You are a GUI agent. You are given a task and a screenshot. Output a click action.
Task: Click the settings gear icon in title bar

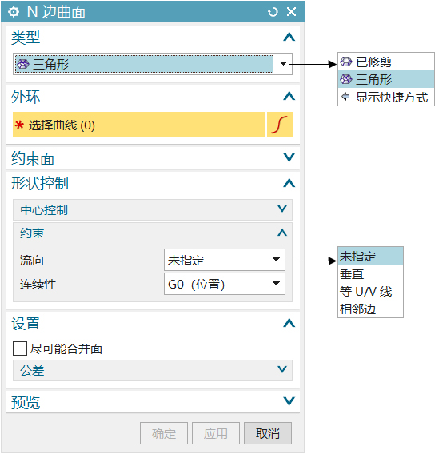coord(13,12)
